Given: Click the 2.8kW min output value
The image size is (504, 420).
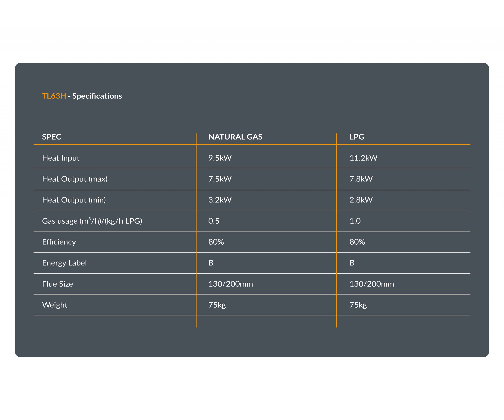Looking at the screenshot, I should point(361,200).
